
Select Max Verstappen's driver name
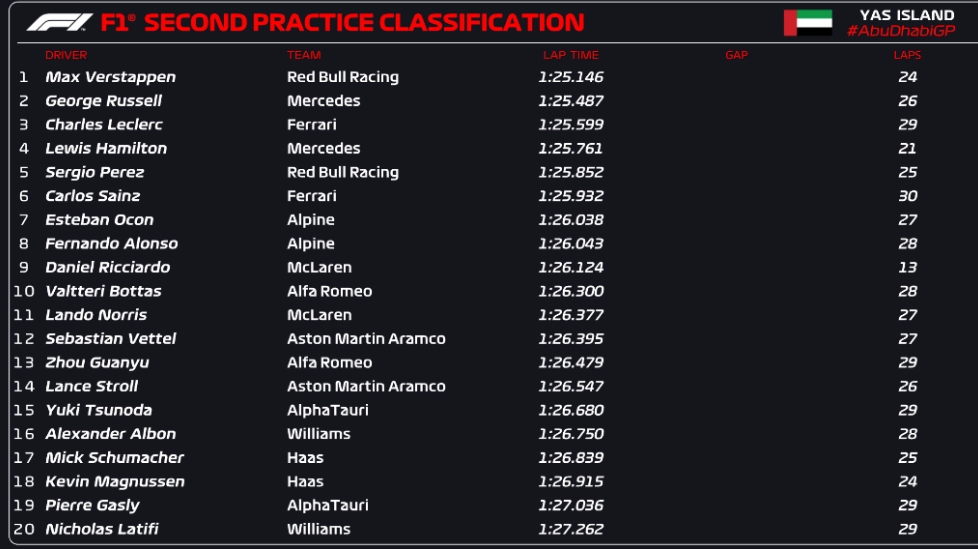pos(110,77)
